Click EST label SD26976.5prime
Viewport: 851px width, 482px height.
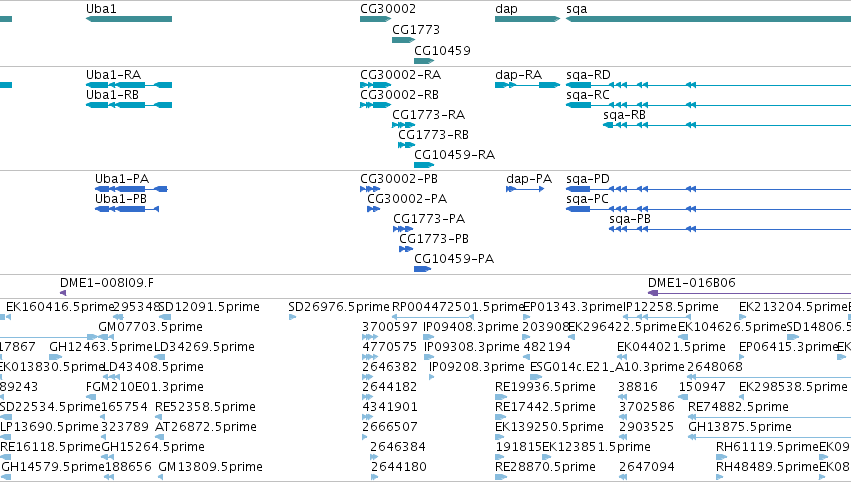tap(339, 307)
